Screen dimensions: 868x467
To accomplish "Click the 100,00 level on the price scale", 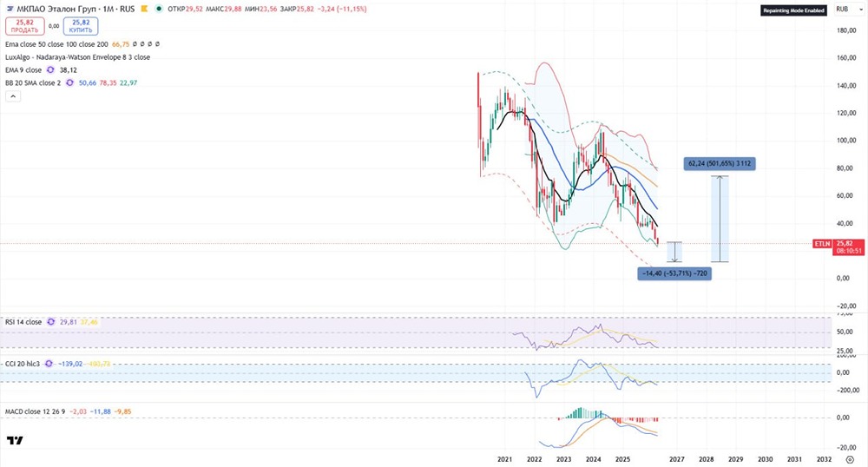I will pyautogui.click(x=847, y=141).
